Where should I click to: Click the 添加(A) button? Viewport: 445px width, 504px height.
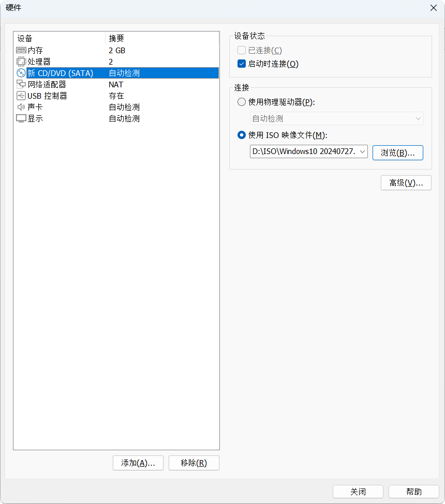coord(138,463)
